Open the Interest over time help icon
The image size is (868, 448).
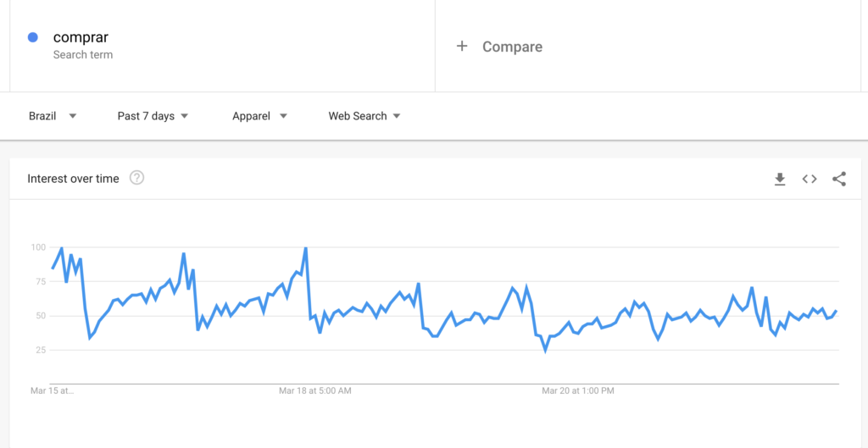coord(136,178)
